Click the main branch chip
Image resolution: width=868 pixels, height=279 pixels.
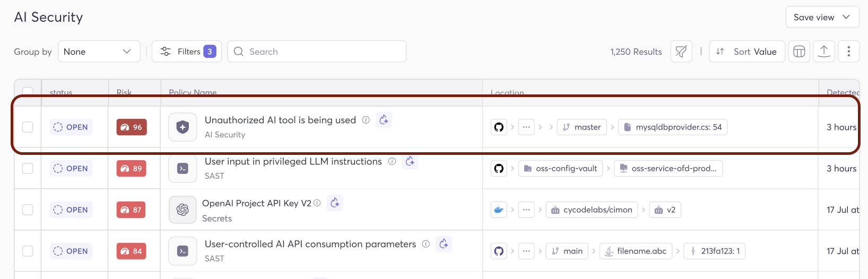tap(567, 251)
